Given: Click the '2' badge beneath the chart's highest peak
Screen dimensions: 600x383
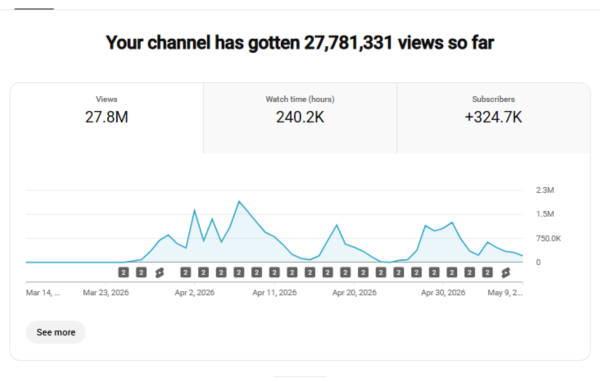Looking at the screenshot, I should pyautogui.click(x=239, y=272).
